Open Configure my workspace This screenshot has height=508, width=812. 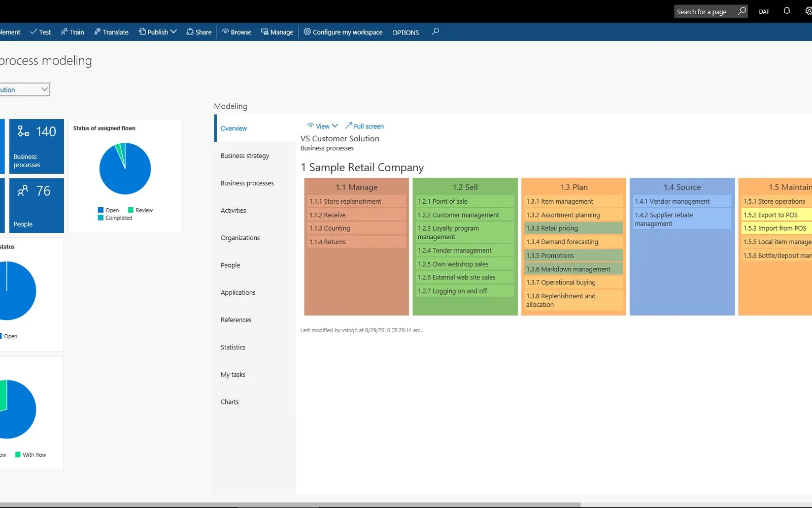pyautogui.click(x=343, y=32)
